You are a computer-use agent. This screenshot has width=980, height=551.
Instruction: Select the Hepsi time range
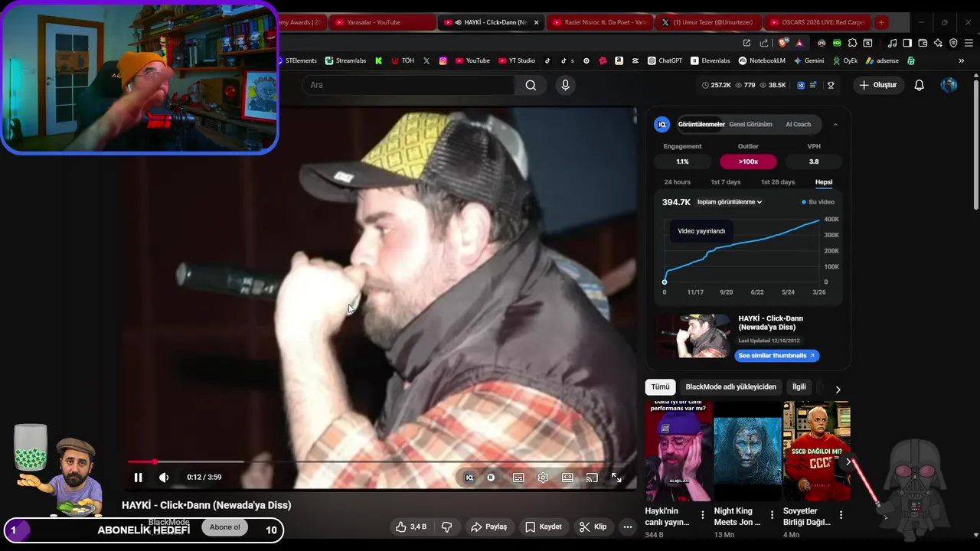[824, 182]
